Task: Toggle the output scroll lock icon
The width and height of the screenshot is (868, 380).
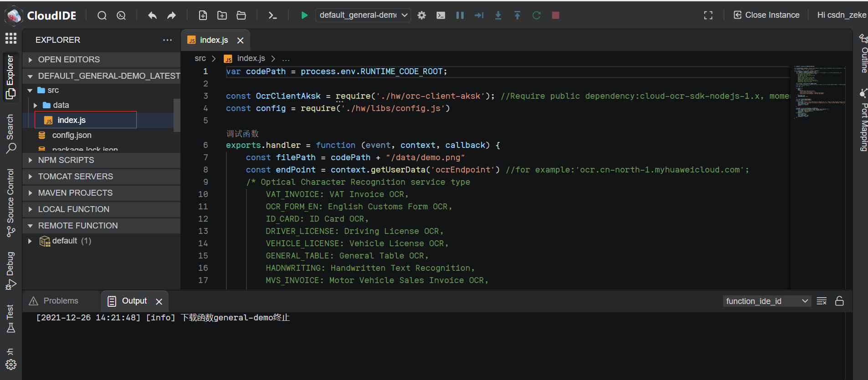Action: point(839,301)
